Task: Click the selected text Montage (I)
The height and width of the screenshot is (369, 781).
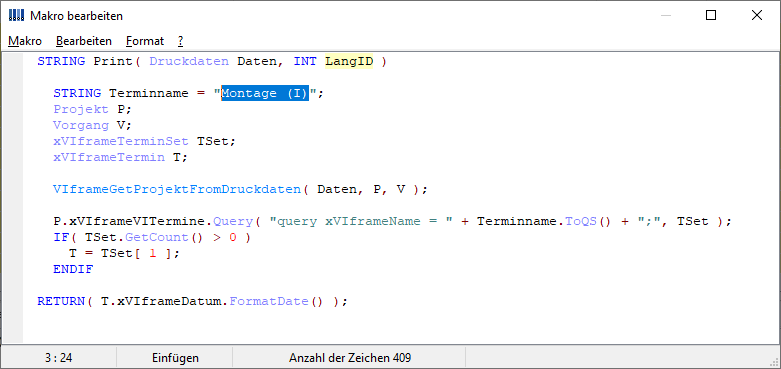Action: (265, 93)
